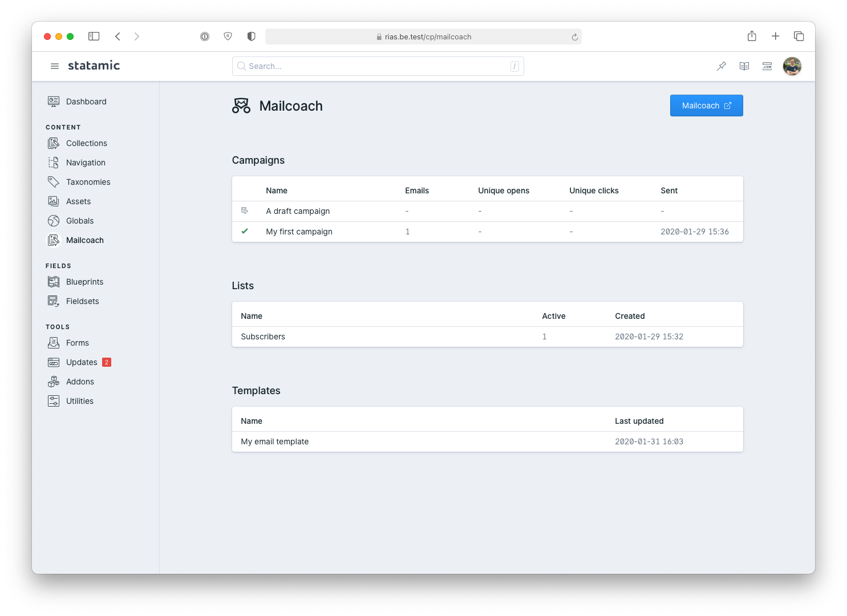Image resolution: width=847 pixels, height=616 pixels.
Task: Focus the global Search field
Action: tap(378, 66)
